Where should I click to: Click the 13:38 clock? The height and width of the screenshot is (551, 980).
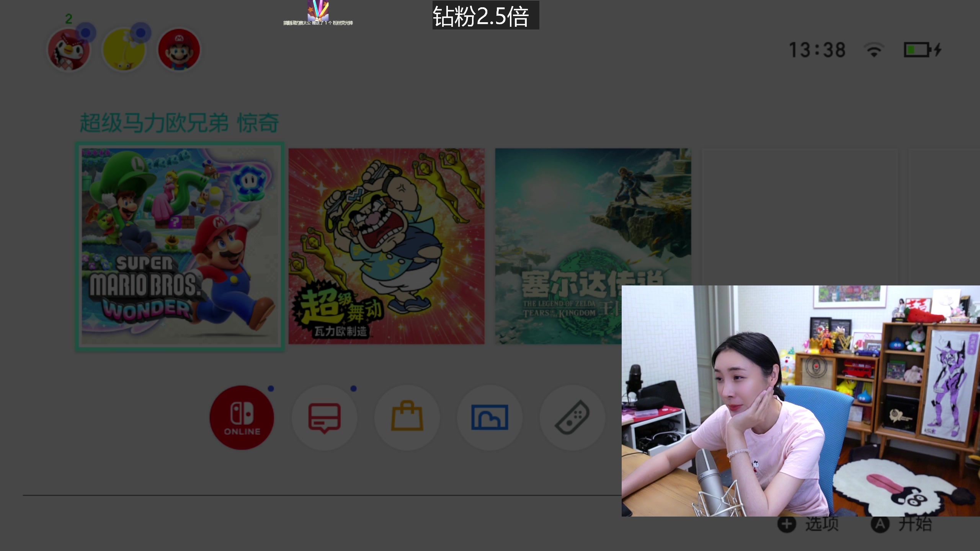coord(817,50)
